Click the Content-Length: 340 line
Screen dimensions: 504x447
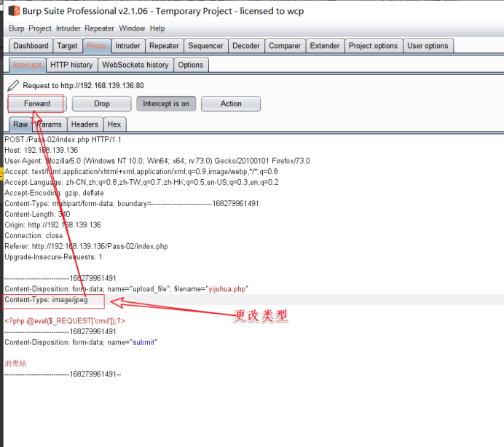pyautogui.click(x=37, y=214)
